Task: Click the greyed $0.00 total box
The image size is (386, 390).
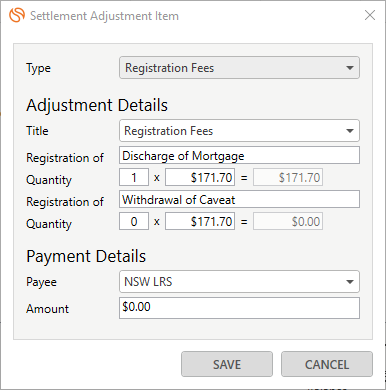Action: (288, 221)
